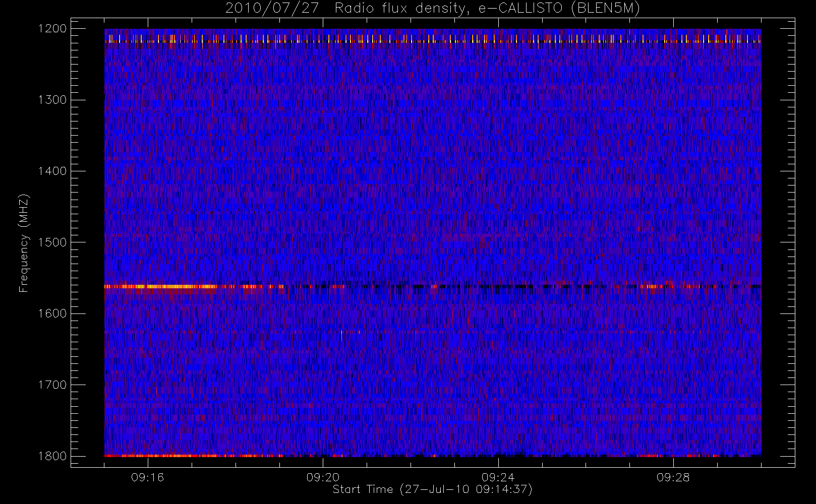Viewport: 816px width, 504px height.
Task: Click the 'Frequency (MHZ)' axis label
Action: tap(24, 243)
